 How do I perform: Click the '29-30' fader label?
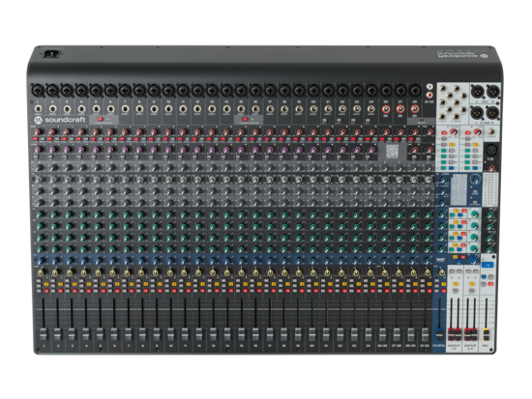coord(411,346)
